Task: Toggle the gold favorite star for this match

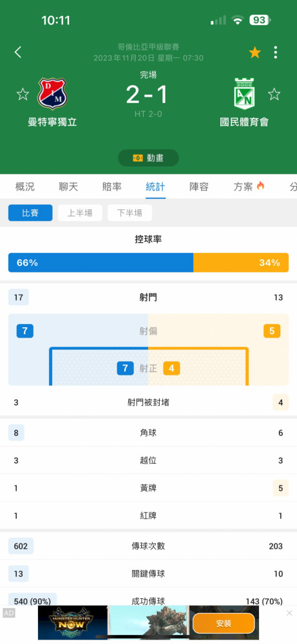Action: pyautogui.click(x=254, y=52)
